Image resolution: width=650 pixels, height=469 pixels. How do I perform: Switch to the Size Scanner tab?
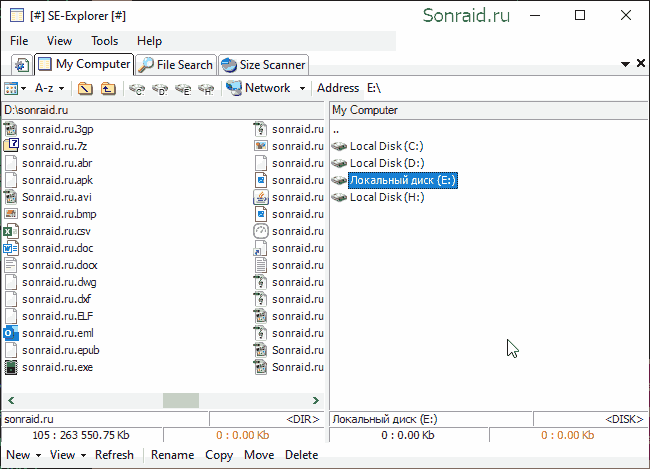[263, 65]
